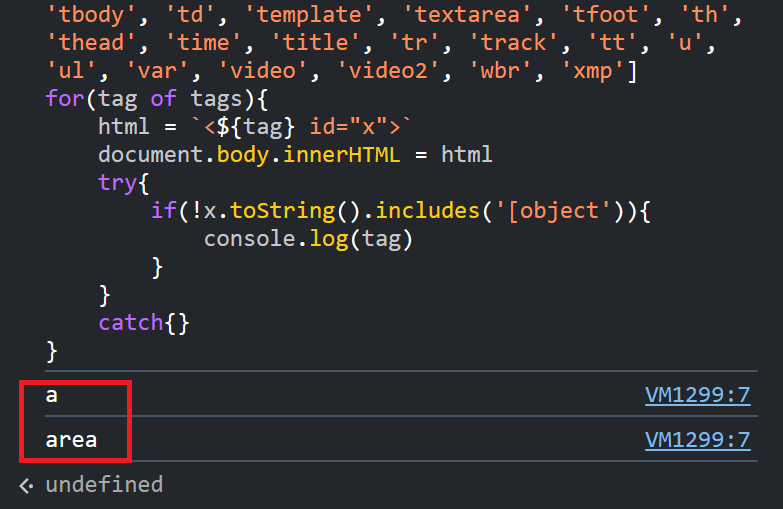This screenshot has height=509, width=783.
Task: Click the 'template' string in the array
Action: [x=309, y=14]
